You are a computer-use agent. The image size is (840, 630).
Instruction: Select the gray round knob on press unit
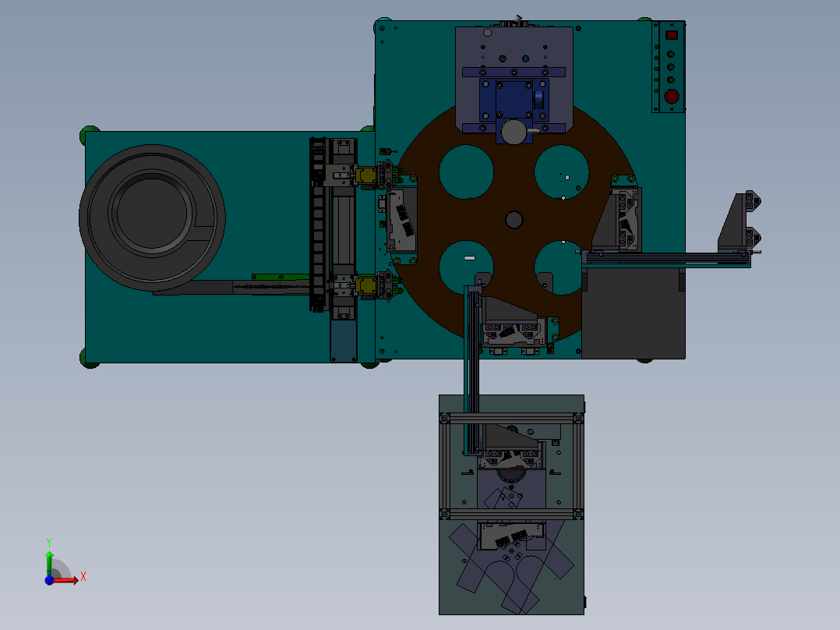point(514,132)
